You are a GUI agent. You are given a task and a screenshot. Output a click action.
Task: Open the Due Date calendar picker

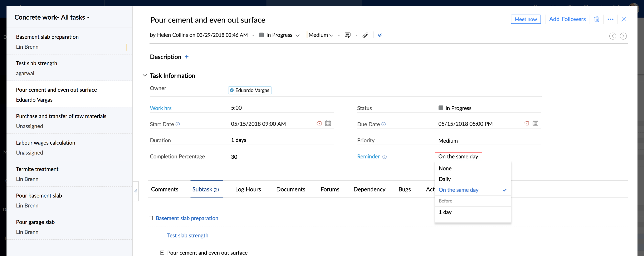[535, 123]
